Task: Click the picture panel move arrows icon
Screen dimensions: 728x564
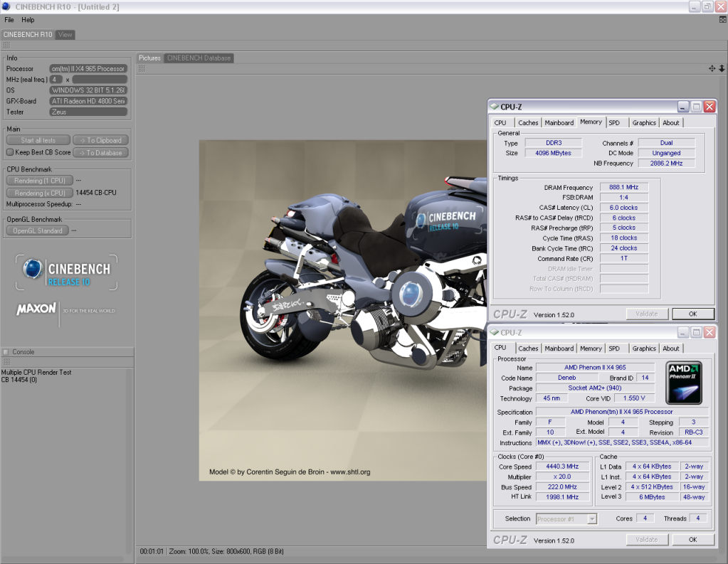Action: click(712, 68)
